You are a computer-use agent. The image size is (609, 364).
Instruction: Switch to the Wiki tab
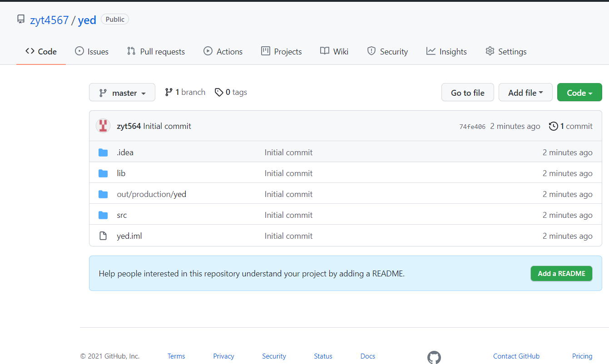click(x=334, y=51)
